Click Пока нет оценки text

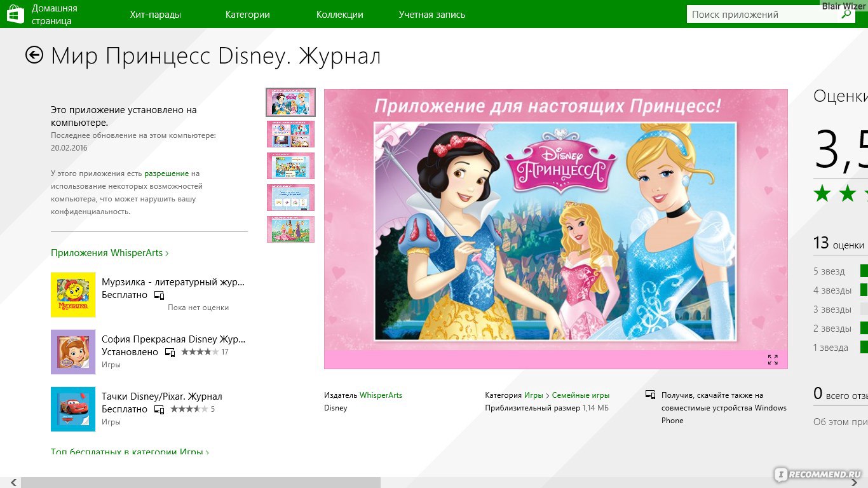click(198, 308)
